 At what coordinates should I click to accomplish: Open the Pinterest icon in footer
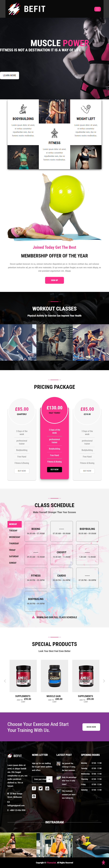tap(34, 796)
